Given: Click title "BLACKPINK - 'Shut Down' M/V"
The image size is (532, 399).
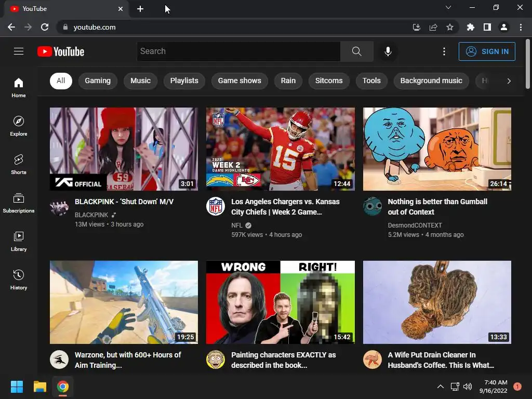Looking at the screenshot, I should [x=124, y=202].
